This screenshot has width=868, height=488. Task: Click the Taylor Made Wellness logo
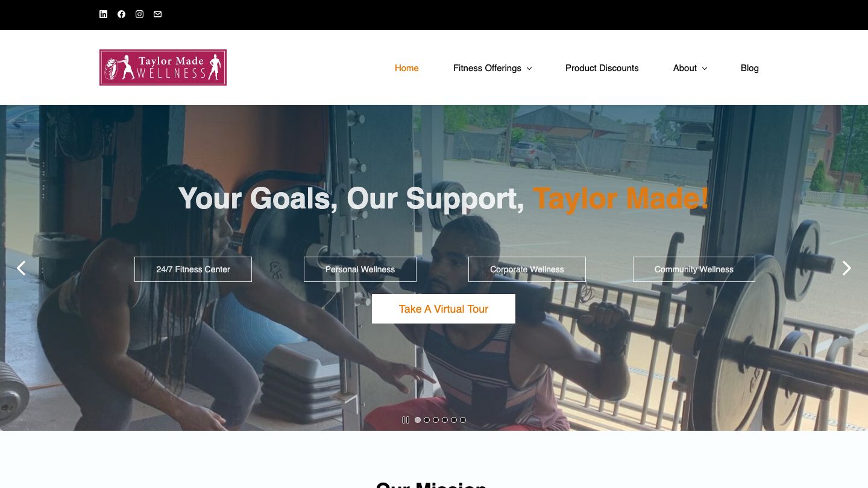click(x=163, y=67)
